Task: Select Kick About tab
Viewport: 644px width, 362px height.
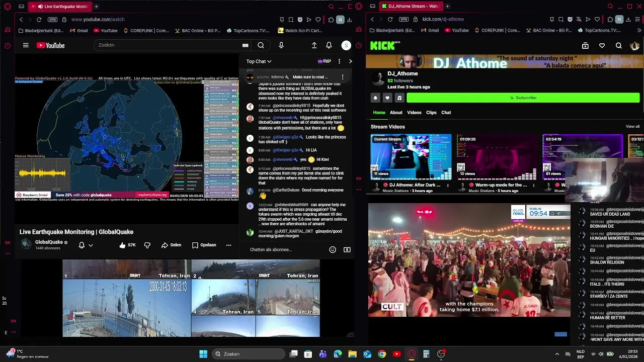Action: coord(396,113)
